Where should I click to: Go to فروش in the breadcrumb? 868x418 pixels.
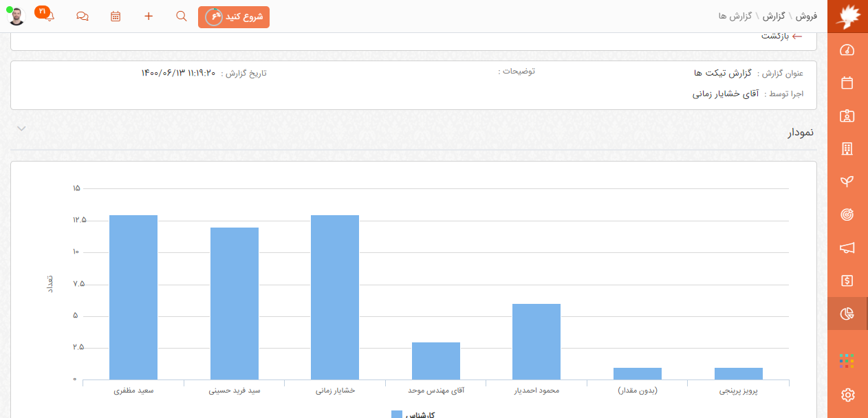(805, 16)
